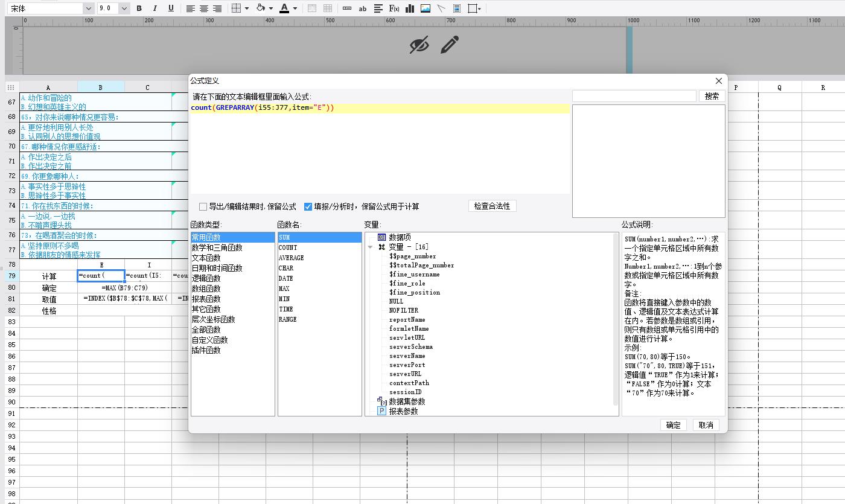The height and width of the screenshot is (504, 845).
Task: Click the grid corner select-all icon
Action: [11, 88]
